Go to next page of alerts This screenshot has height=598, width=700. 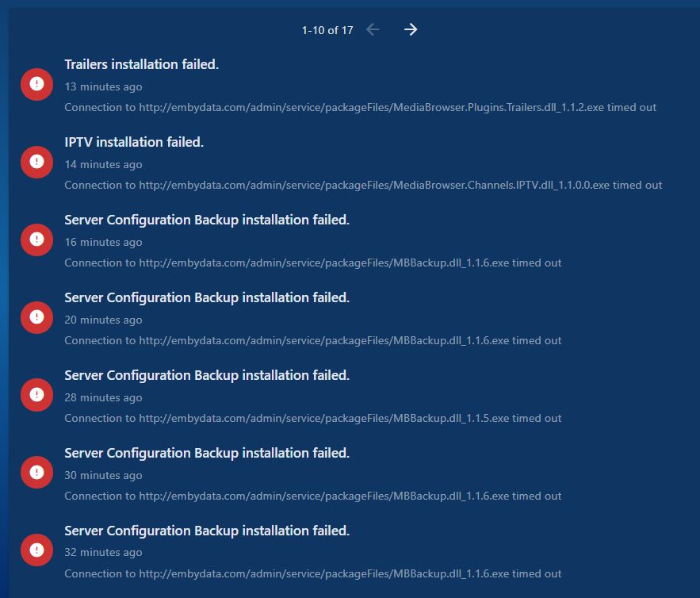pos(410,30)
